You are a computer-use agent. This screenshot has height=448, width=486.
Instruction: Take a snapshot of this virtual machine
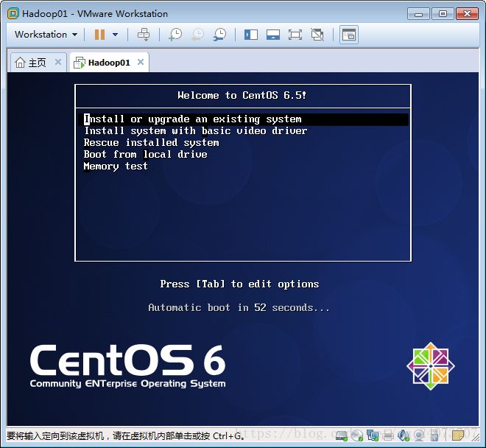175,35
